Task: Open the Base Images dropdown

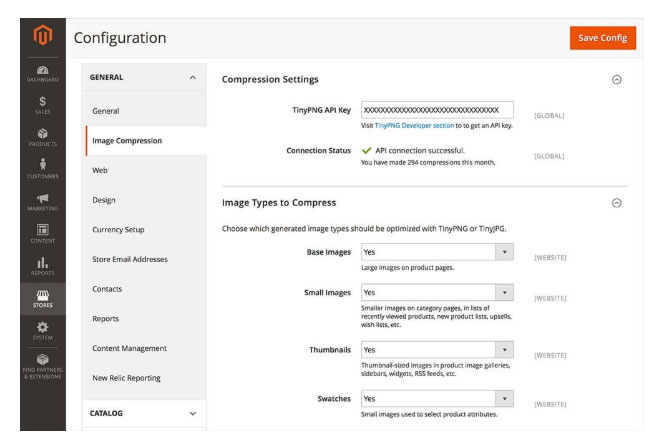Action: click(437, 252)
